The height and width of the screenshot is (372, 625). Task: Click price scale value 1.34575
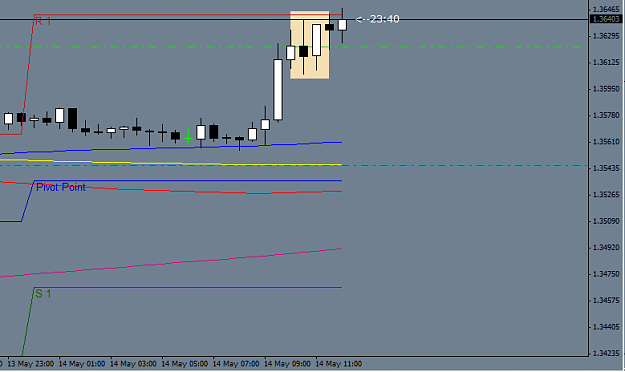tap(606, 300)
